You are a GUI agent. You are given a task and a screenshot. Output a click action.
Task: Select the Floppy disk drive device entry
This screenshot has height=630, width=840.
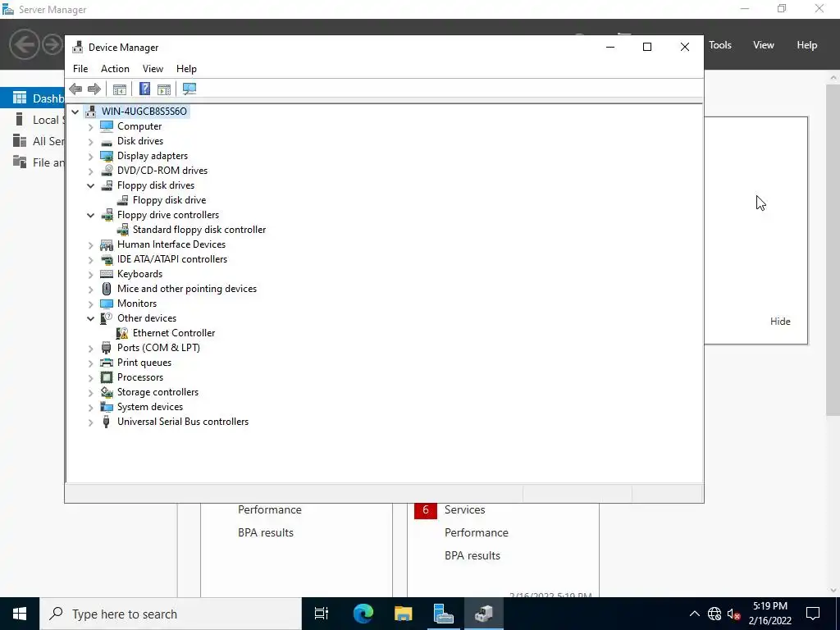[x=169, y=200]
